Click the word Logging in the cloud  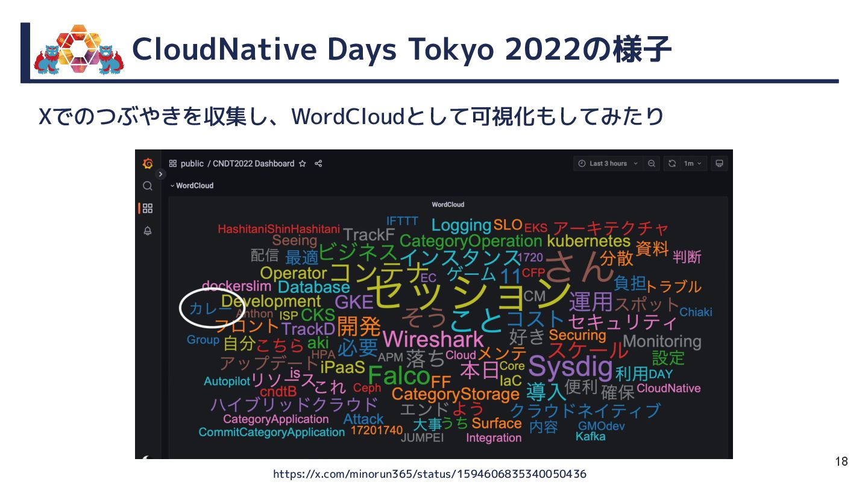[x=461, y=226]
